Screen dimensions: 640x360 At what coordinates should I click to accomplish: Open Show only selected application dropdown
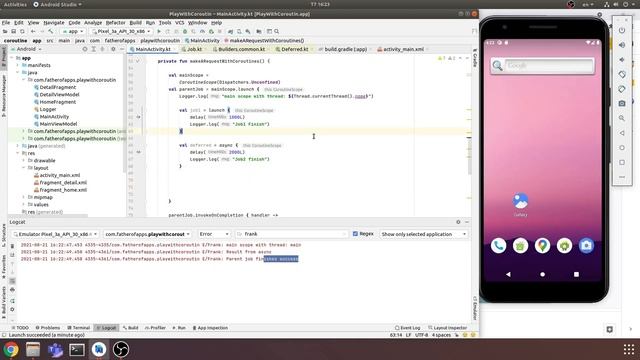(x=423, y=234)
